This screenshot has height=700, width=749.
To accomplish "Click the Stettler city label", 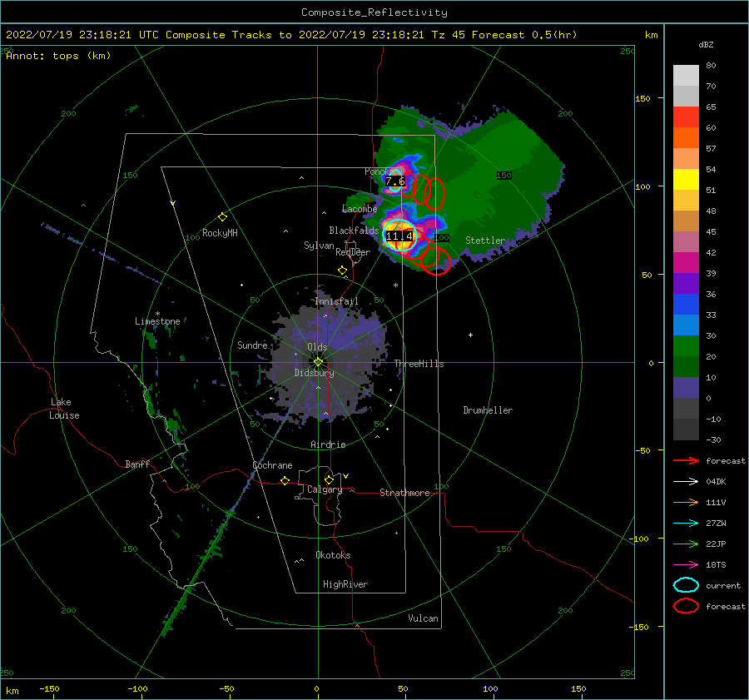I will click(x=485, y=241).
